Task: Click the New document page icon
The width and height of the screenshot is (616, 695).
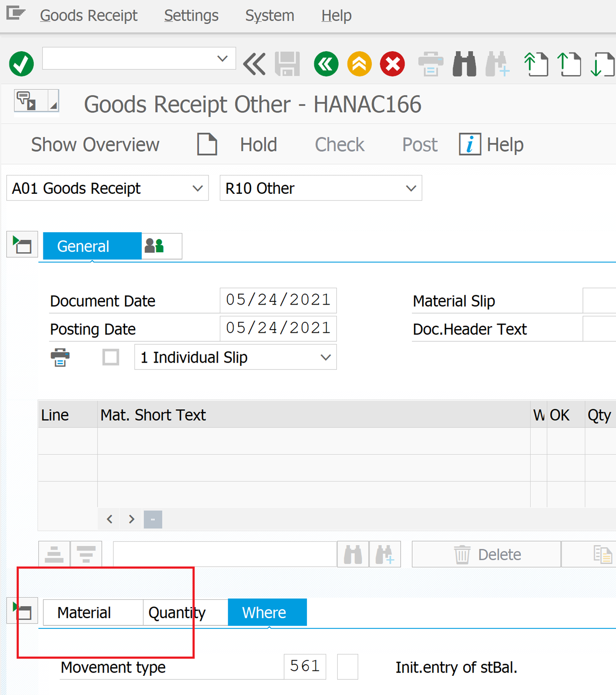Action: tap(207, 144)
